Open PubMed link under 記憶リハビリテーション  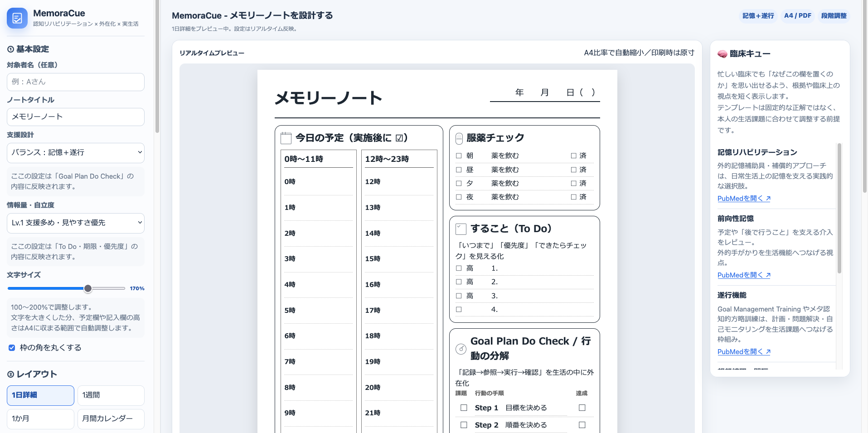744,199
